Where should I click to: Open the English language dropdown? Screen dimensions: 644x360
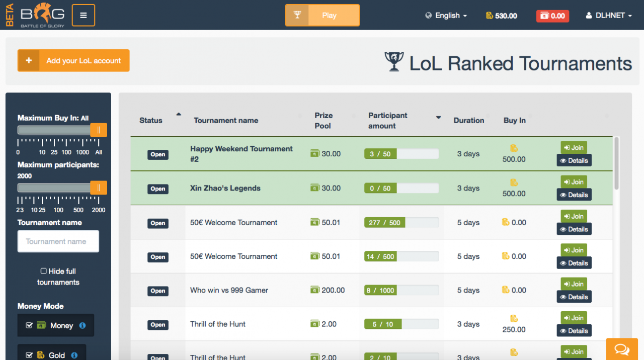[x=446, y=16]
